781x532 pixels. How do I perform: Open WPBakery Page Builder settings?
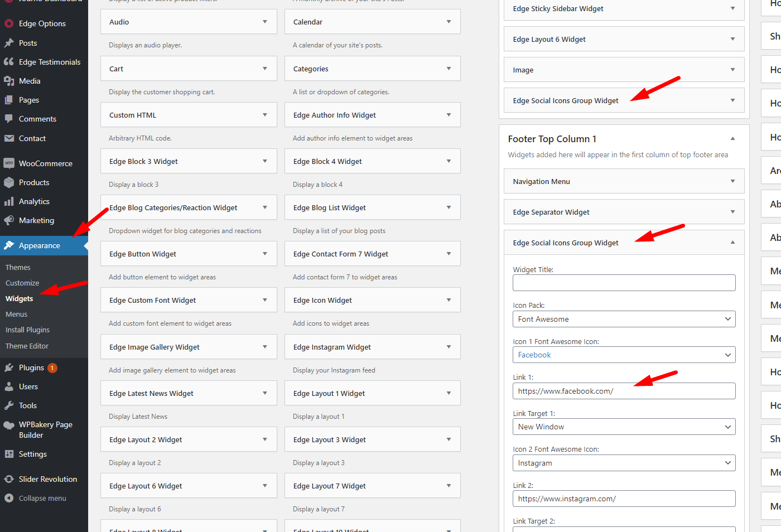[46, 430]
